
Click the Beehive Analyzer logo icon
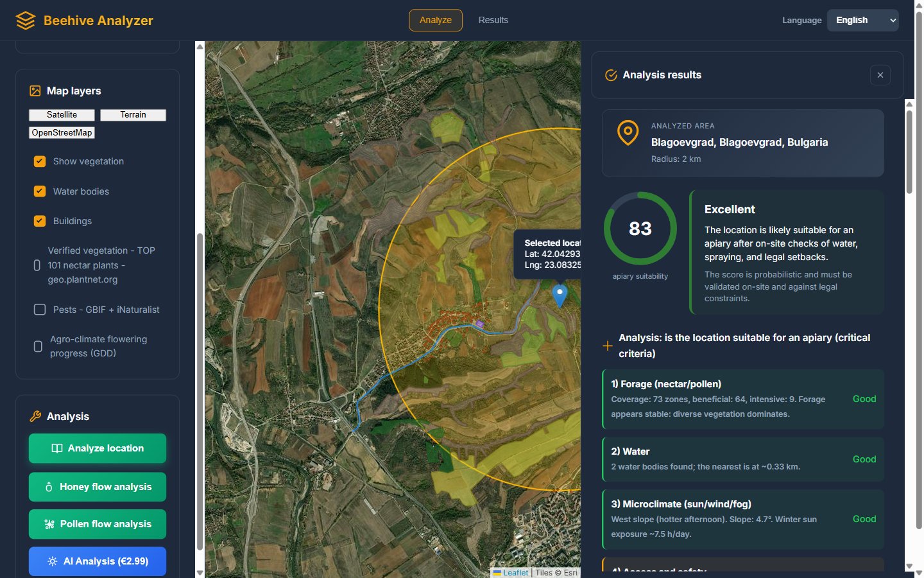tap(26, 21)
